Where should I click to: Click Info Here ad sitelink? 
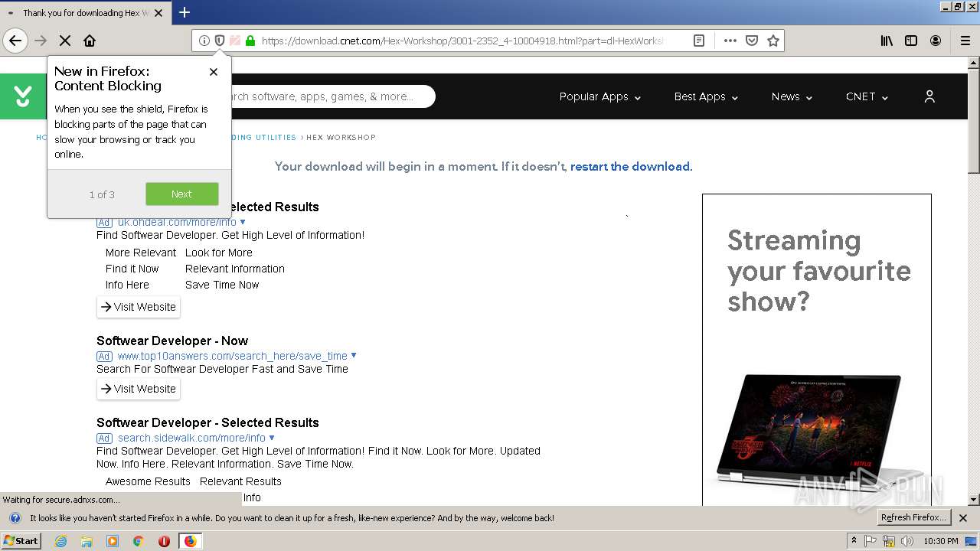click(x=127, y=285)
